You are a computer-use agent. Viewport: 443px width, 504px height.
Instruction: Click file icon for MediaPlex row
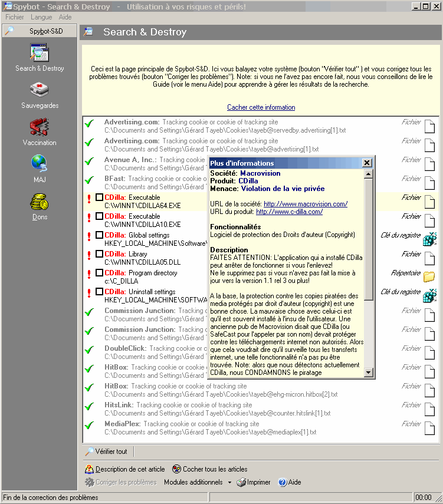click(x=429, y=428)
